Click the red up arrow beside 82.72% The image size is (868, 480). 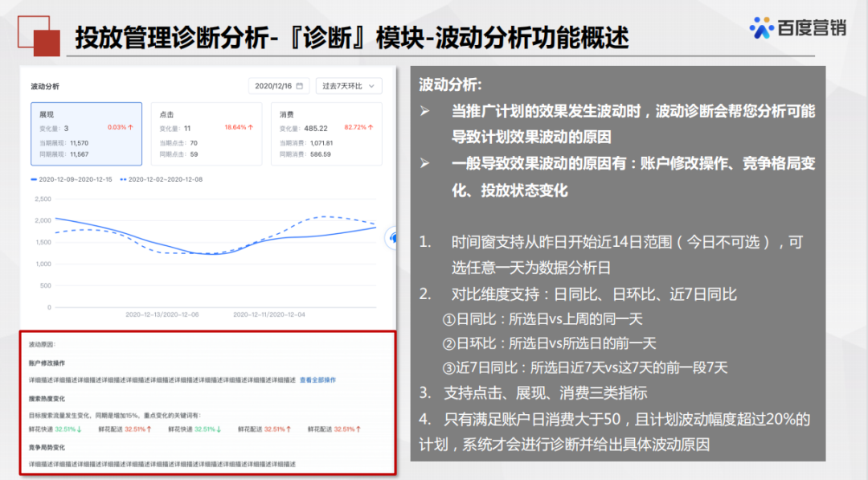371,128
